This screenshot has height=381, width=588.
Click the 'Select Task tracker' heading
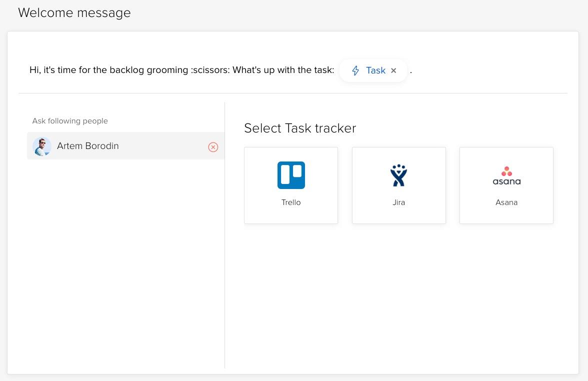(x=300, y=128)
